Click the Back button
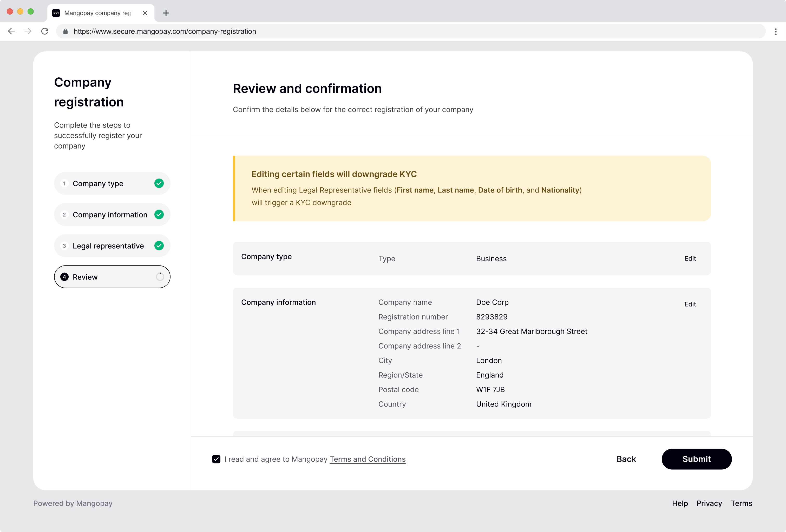786x532 pixels. pos(626,459)
